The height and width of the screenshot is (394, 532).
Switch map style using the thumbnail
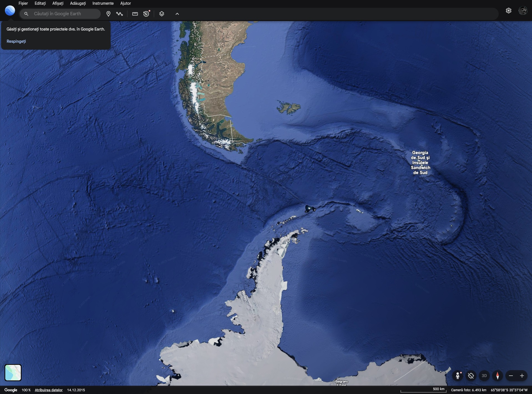tap(13, 373)
